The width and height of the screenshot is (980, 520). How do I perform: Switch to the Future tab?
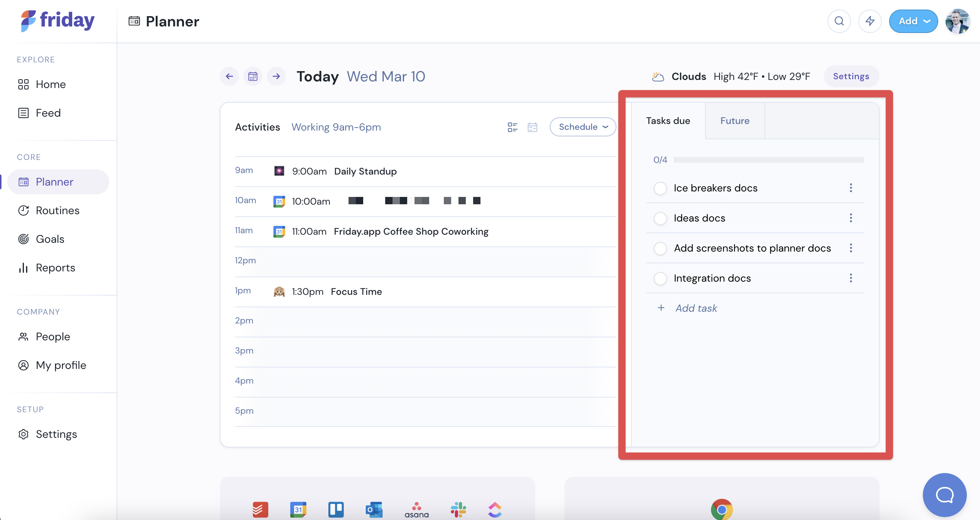pos(735,121)
